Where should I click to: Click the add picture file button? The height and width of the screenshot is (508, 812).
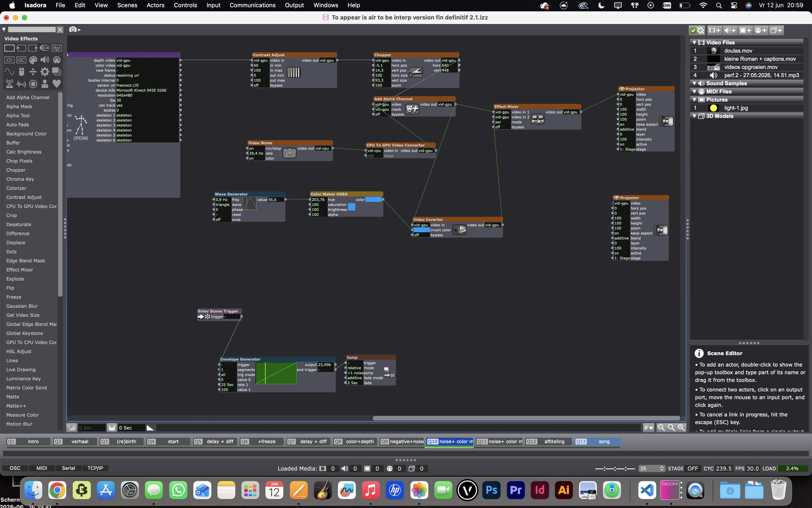pyautogui.click(x=745, y=30)
